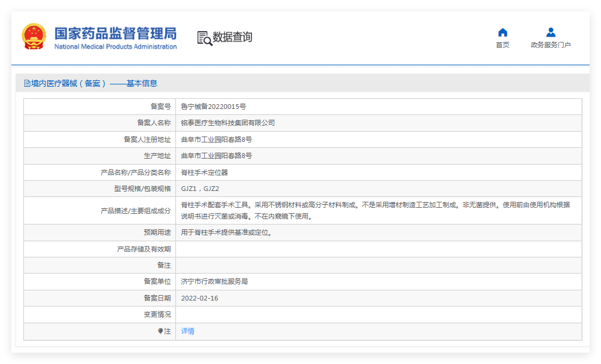Click the model value GJZ1, GJZ2

[x=200, y=189]
